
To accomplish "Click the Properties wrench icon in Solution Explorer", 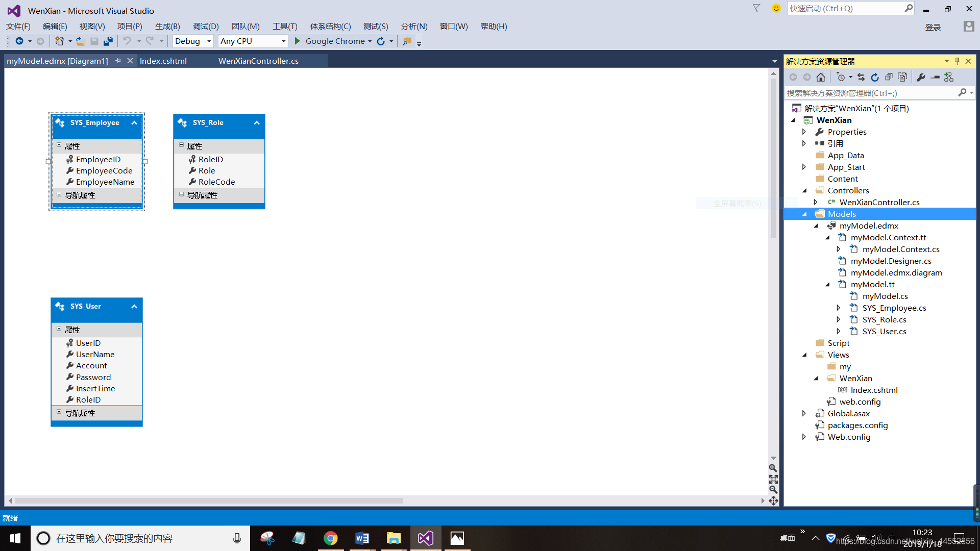I will click(921, 77).
